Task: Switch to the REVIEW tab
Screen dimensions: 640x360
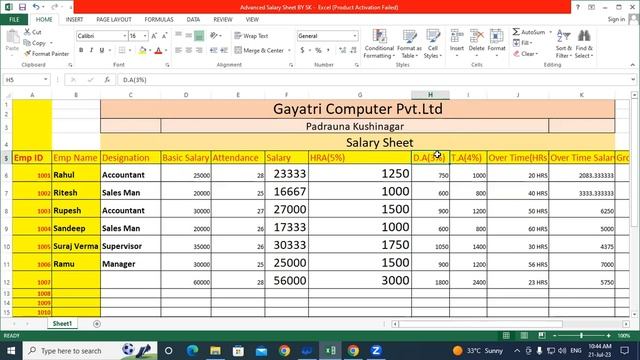Action: point(223,19)
